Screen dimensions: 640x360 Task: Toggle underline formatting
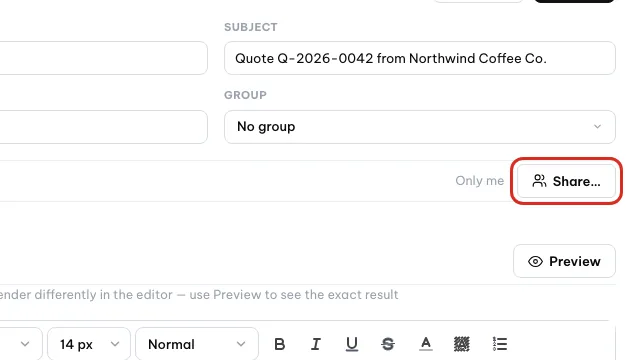pyautogui.click(x=351, y=344)
